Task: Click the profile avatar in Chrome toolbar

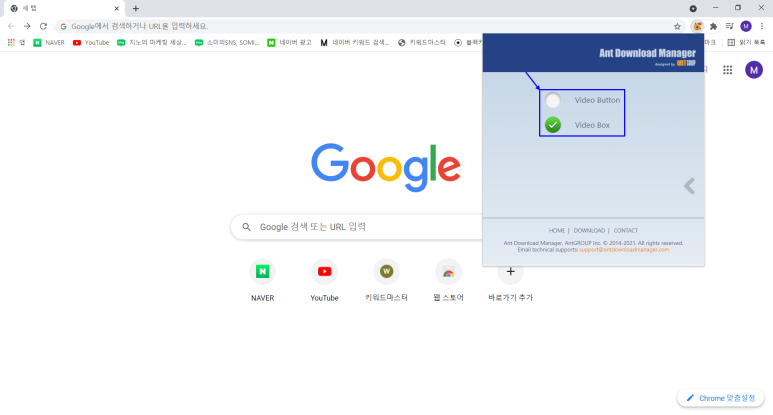Action: coord(746,26)
